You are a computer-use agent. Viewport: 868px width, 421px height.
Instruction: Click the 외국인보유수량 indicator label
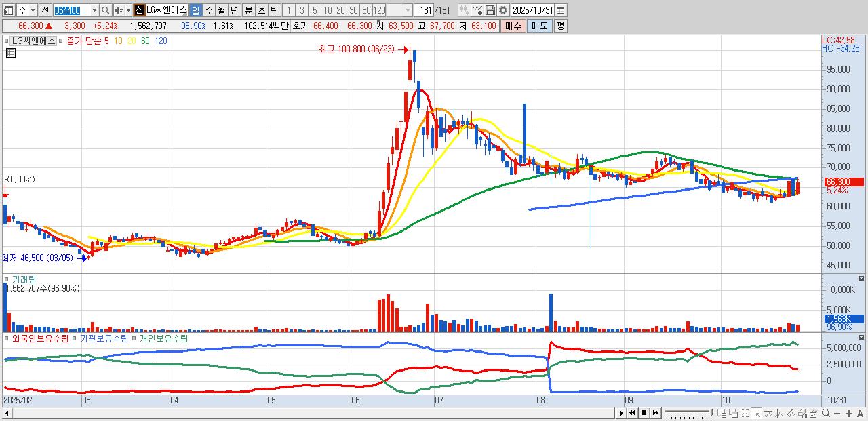tap(40, 338)
